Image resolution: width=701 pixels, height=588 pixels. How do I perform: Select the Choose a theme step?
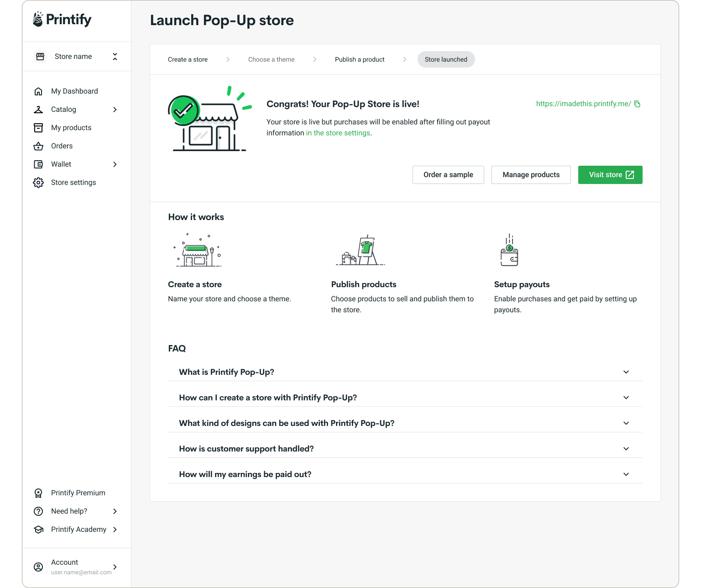tap(271, 59)
